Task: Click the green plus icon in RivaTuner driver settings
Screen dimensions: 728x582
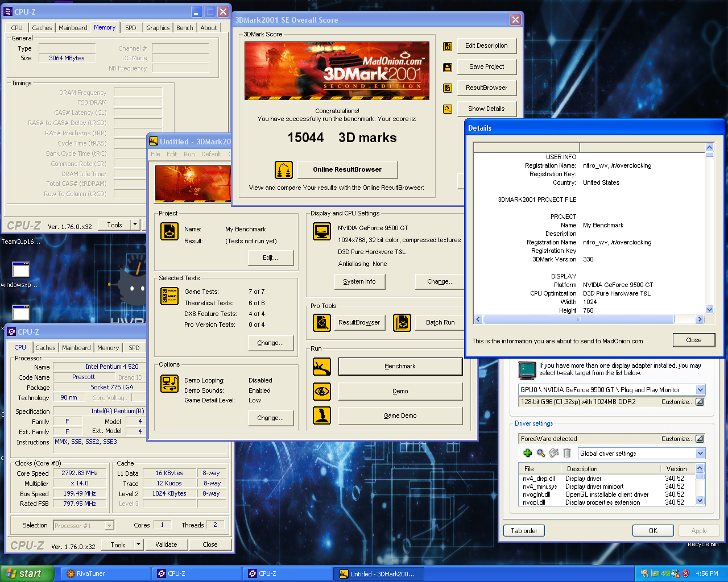Action: 528,453
